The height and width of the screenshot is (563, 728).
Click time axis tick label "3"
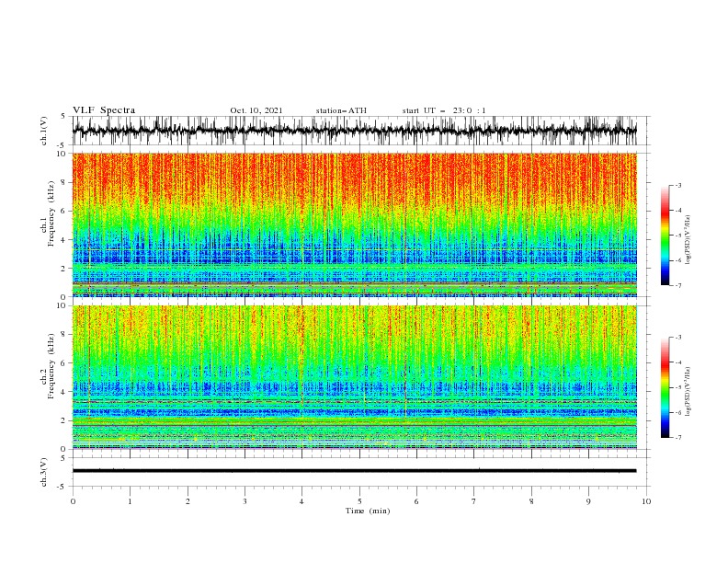245,501
